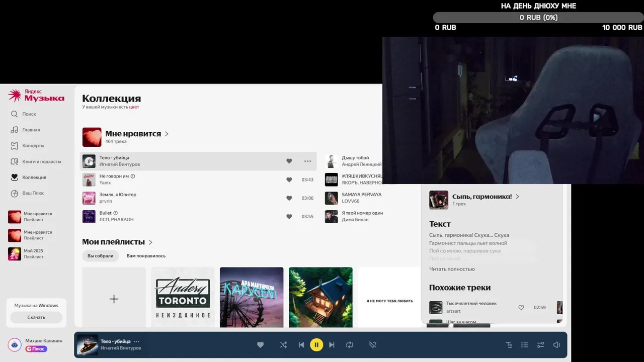Image resolution: width=644 pixels, height=362 pixels.
Task: Open first Мне нравится playlist in sidebar
Action: click(x=30, y=217)
